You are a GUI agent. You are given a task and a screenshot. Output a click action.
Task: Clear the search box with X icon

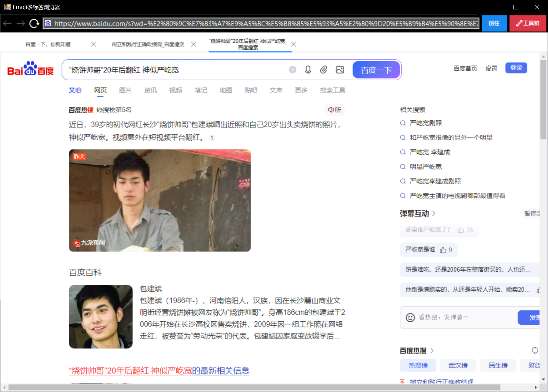coord(292,70)
